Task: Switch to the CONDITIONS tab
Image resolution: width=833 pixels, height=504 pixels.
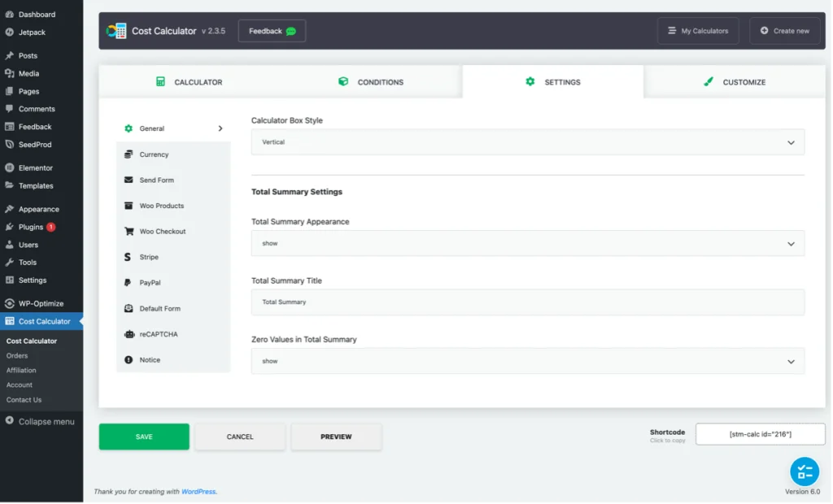Action: pos(371,82)
